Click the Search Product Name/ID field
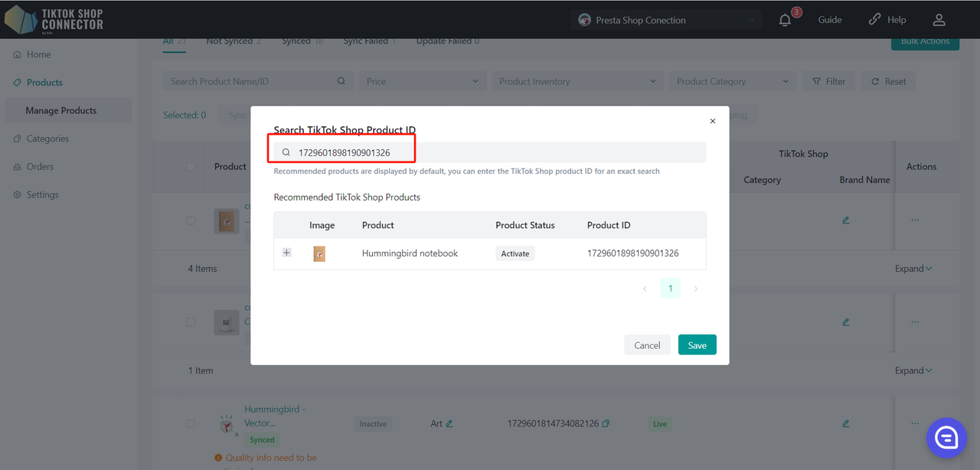The height and width of the screenshot is (470, 980). point(257,81)
